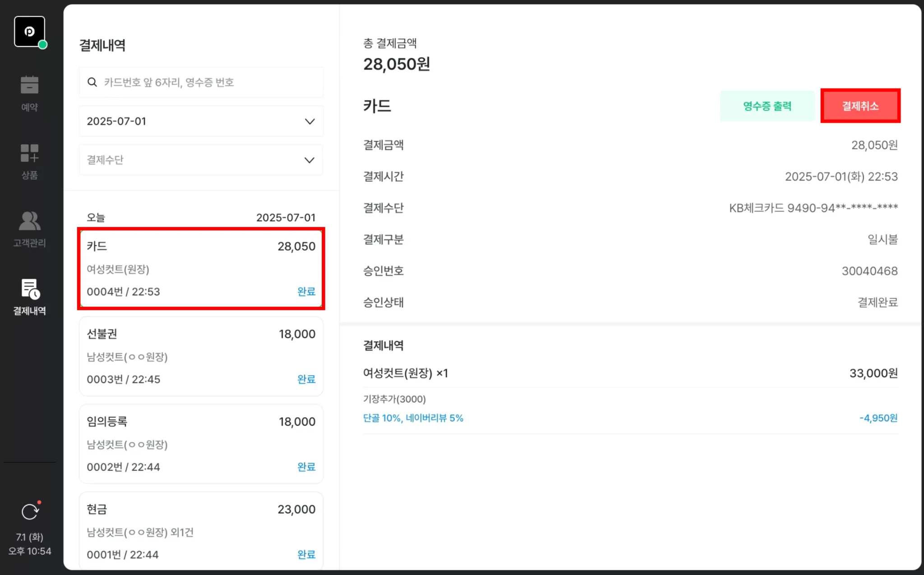Viewport: 924px width, 575px height.
Task: Click 결제수단 dropdown chevron arrow
Action: coord(310,160)
